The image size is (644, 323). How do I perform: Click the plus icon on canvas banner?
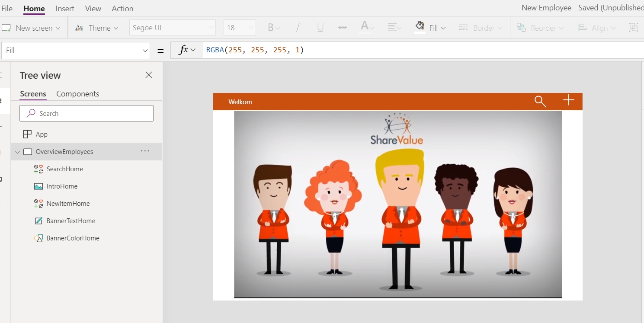tap(568, 101)
